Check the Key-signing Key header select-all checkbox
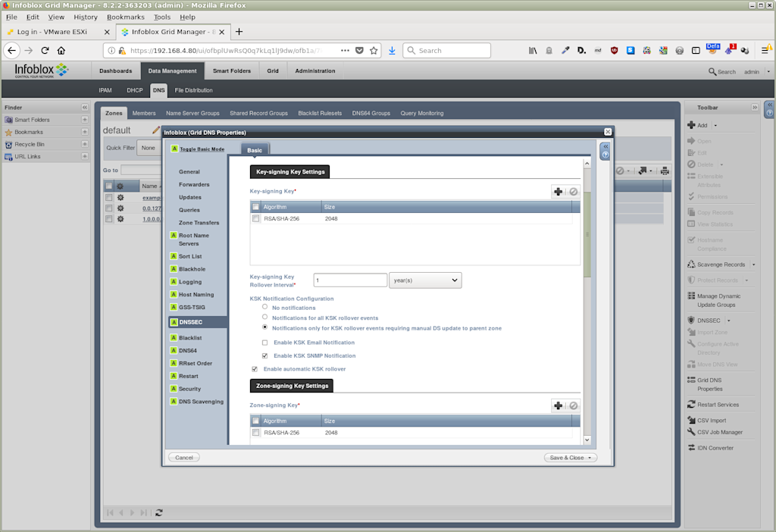This screenshot has height=532, width=776. click(256, 207)
